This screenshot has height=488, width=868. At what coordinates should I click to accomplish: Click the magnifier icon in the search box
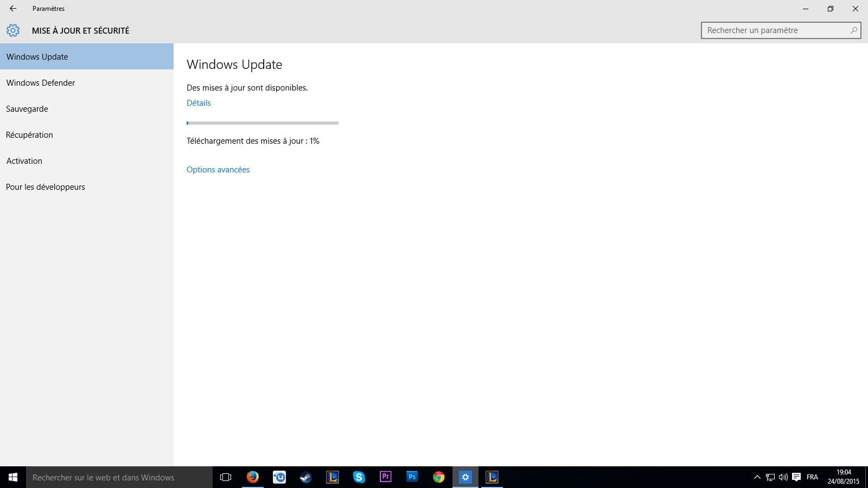[853, 30]
